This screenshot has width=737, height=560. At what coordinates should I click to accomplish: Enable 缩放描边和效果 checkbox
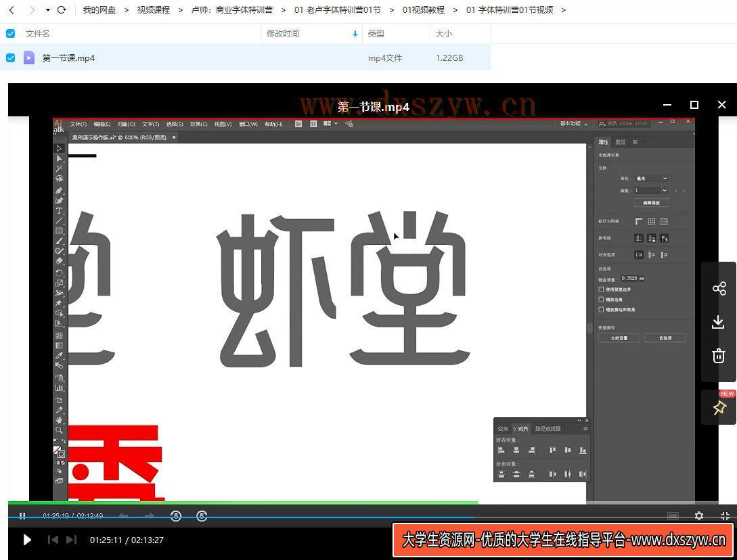tap(601, 310)
